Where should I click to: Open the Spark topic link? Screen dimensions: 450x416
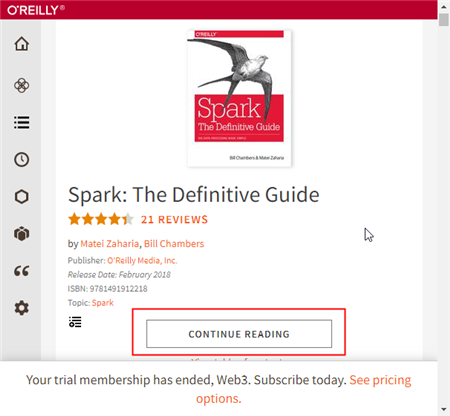tap(103, 303)
